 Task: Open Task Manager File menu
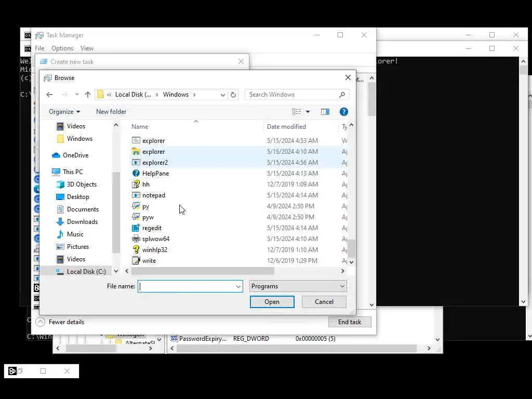click(x=39, y=48)
